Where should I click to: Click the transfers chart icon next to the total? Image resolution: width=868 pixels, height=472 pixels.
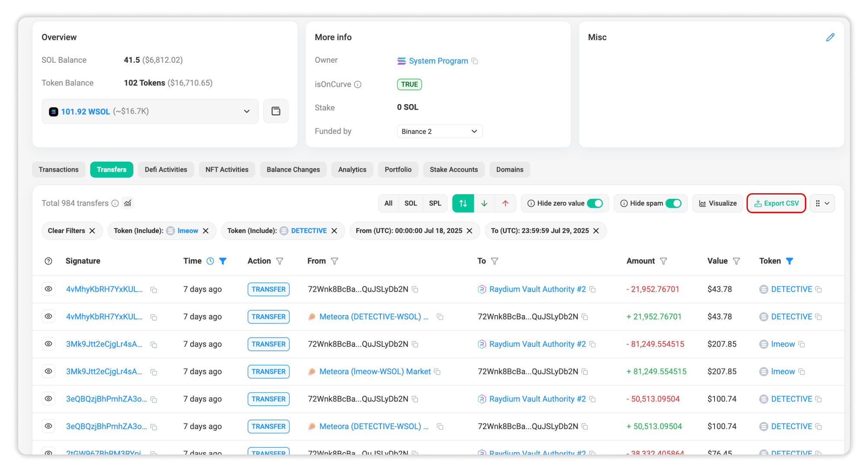pyautogui.click(x=128, y=203)
